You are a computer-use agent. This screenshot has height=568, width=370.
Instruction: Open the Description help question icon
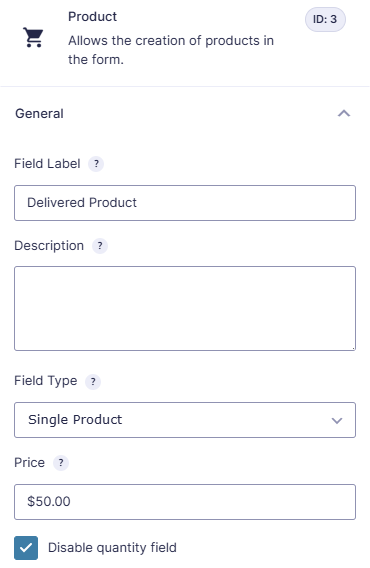click(x=100, y=246)
